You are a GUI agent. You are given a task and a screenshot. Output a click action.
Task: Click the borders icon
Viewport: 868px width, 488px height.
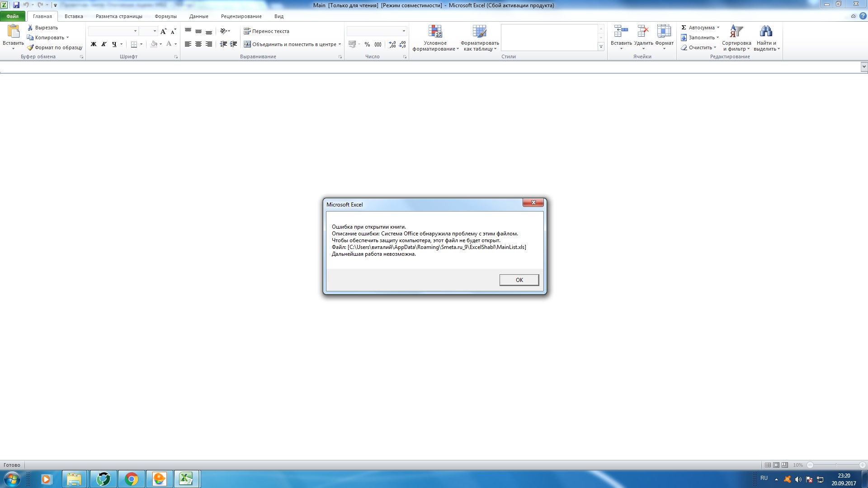134,44
